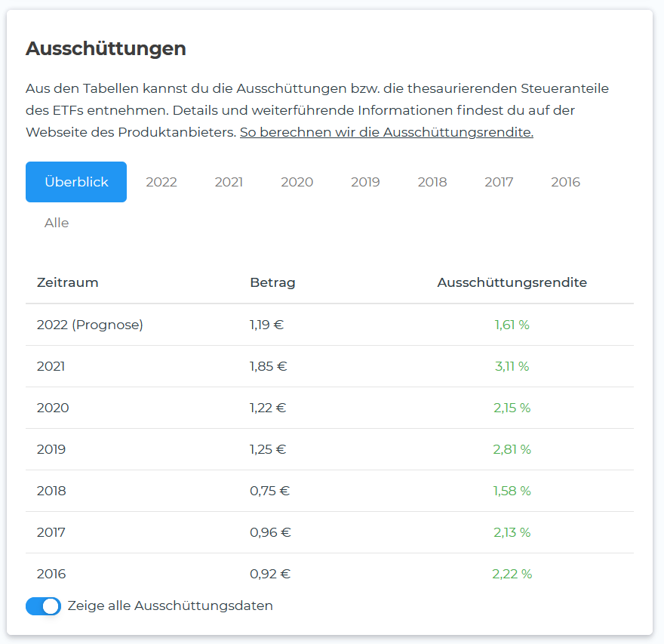Click the 1,22 € amount for 2020
Screen dimensions: 664x644
268,408
